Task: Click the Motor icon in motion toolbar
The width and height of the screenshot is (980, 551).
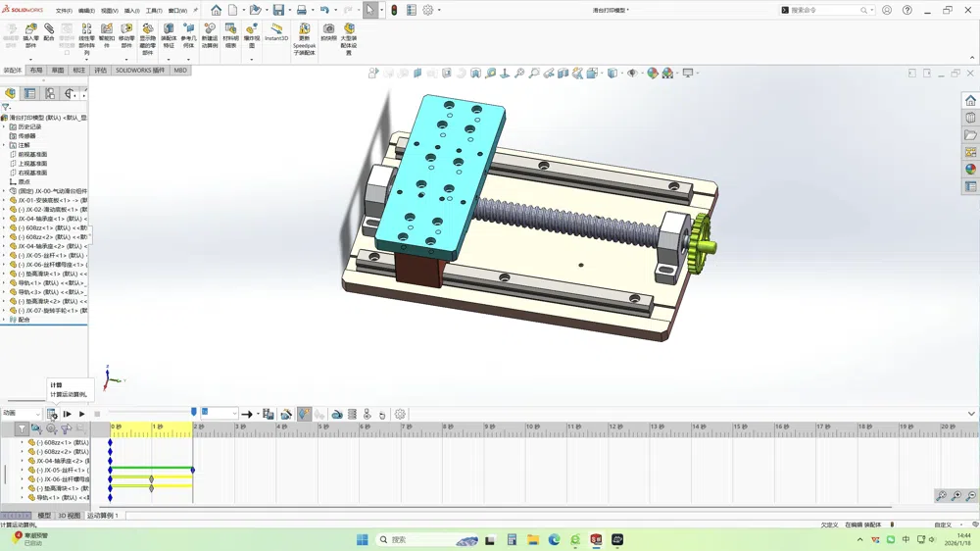Action: [x=337, y=414]
